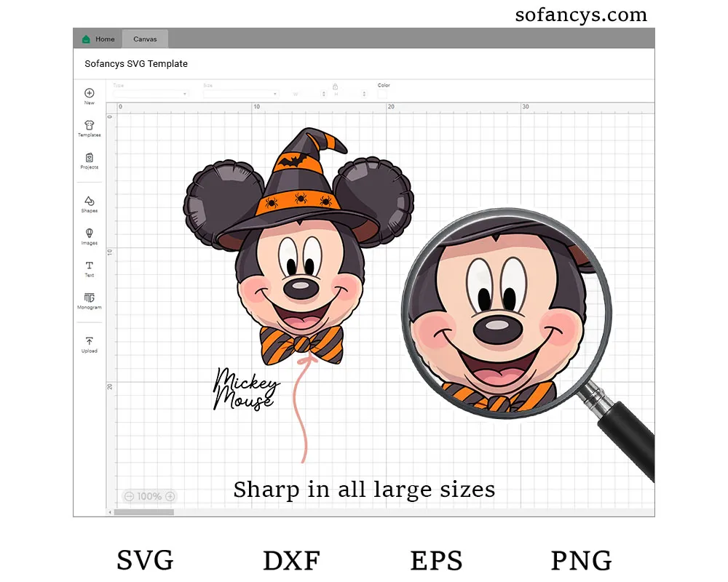Select the Mickey Mouse script text

tap(246, 389)
